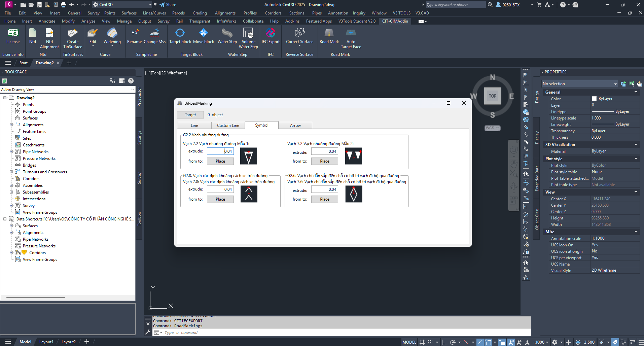The height and width of the screenshot is (346, 644).
Task: Launch Create TinSurface command
Action: [73, 38]
